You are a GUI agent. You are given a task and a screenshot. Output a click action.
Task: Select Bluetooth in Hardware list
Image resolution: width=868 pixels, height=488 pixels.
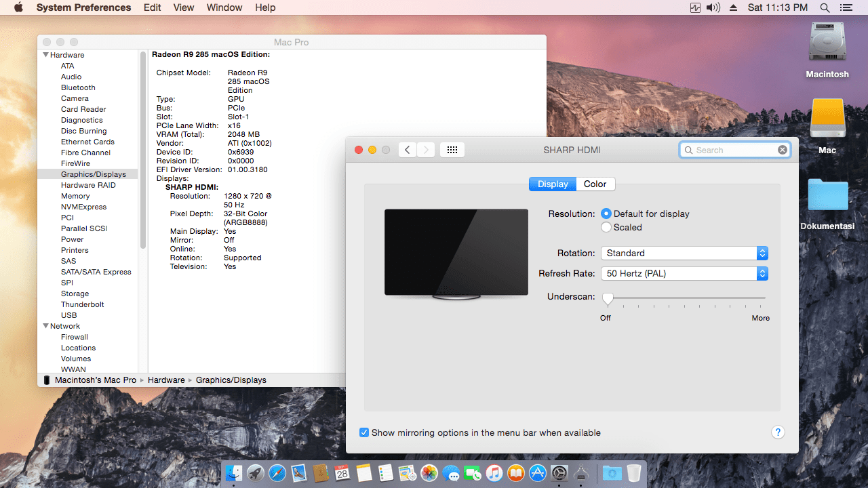point(78,87)
